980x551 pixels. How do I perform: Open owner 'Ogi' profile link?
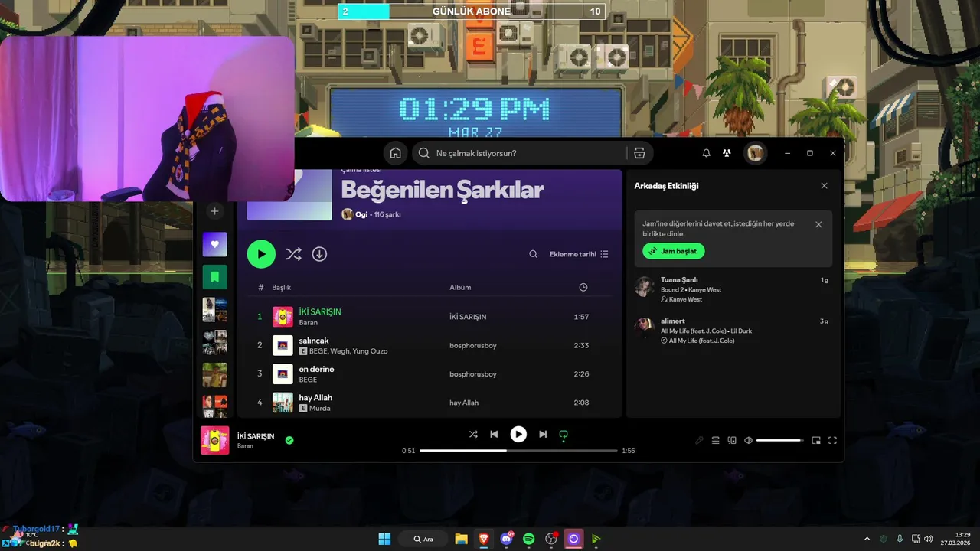tap(361, 214)
